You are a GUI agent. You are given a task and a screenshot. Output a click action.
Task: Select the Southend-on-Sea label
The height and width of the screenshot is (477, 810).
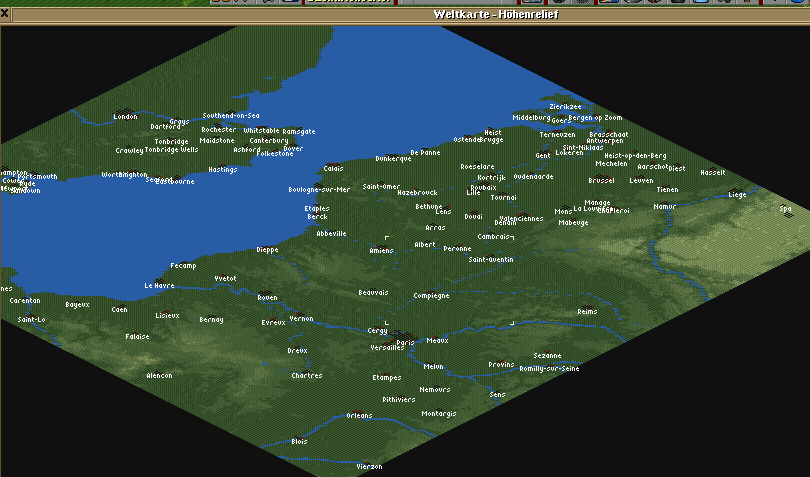tap(231, 116)
